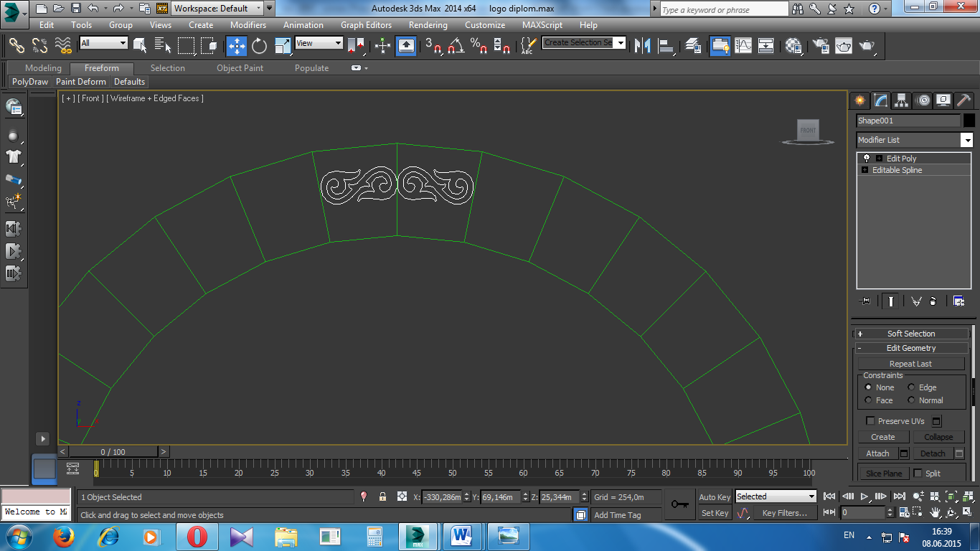
Task: Click the object color swatch beside Shape001
Action: tap(969, 121)
